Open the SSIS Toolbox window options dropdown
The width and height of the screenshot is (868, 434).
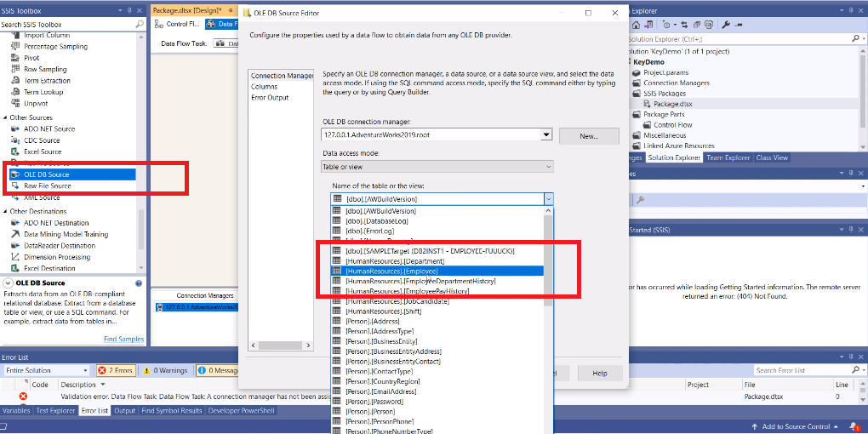click(121, 10)
